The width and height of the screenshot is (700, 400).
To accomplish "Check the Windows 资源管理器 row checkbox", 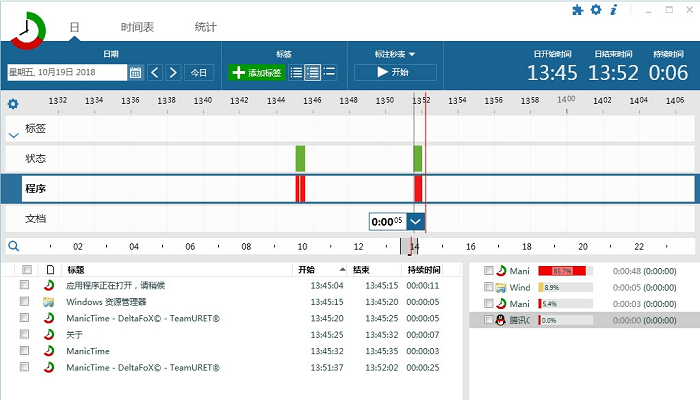I will tap(25, 302).
